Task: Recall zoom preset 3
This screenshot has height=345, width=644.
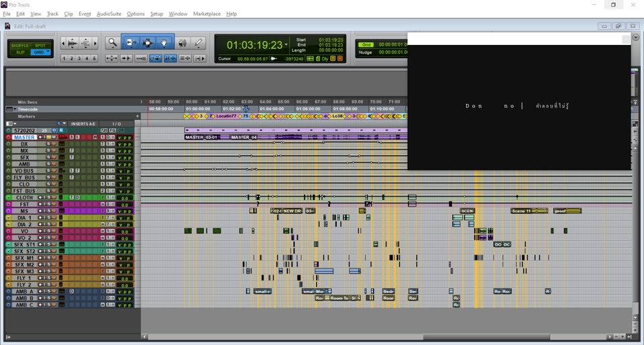Action: [x=79, y=58]
